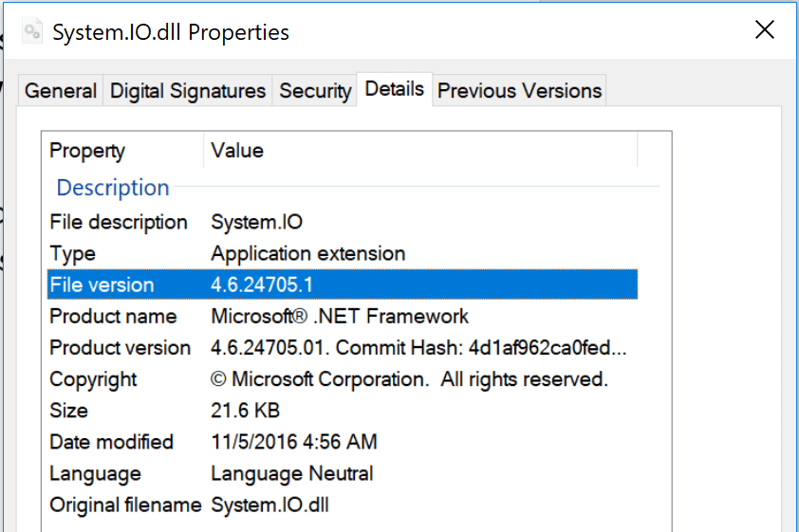Screen dimensions: 799x532
Task: Select the Copyright property row
Action: point(343,379)
